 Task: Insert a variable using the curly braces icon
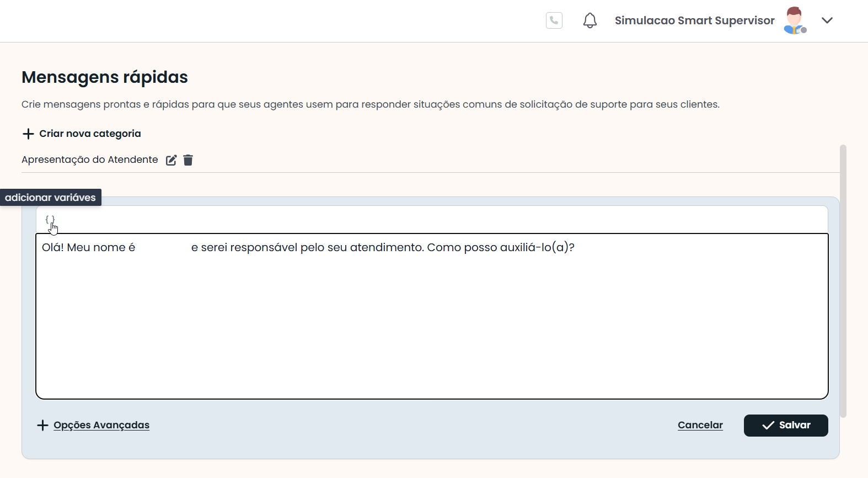(x=50, y=220)
